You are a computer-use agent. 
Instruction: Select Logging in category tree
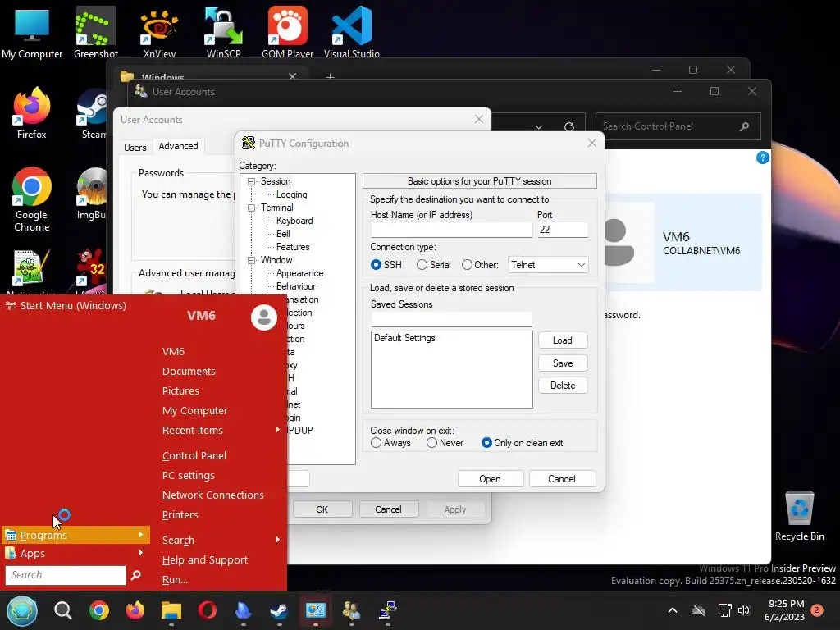coord(291,194)
